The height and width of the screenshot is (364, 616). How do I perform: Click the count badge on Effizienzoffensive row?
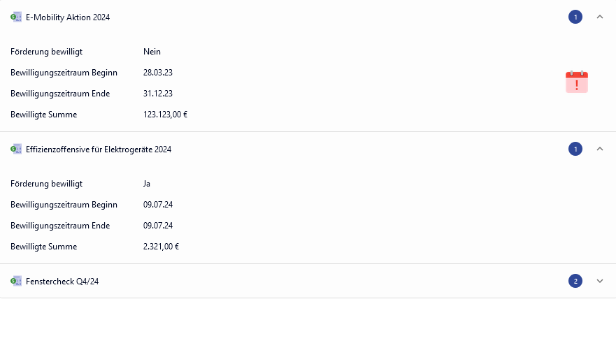point(575,149)
